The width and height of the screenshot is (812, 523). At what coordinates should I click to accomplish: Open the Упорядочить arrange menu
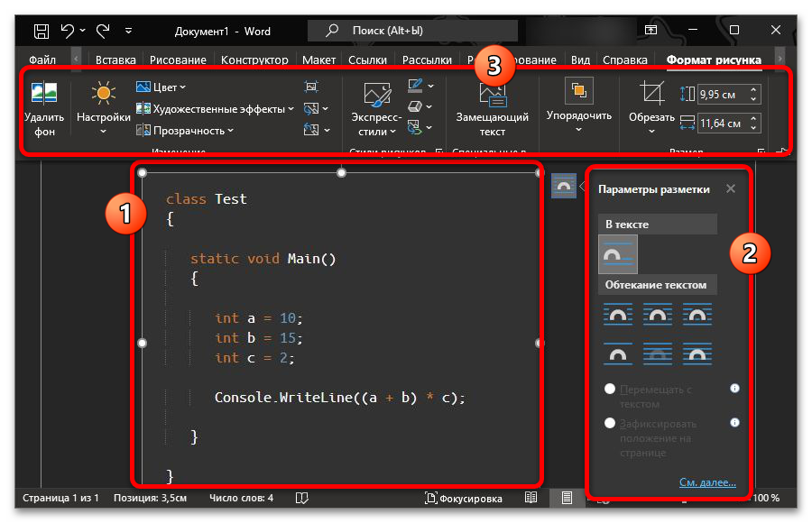(x=579, y=106)
